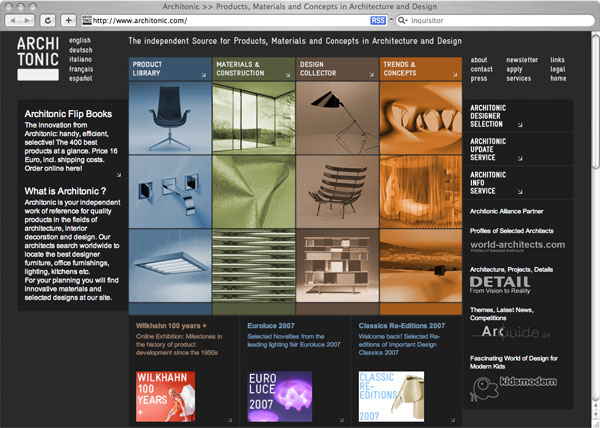Click the black desk lamp thumbnail
The width and height of the screenshot is (600, 428).
click(x=338, y=118)
